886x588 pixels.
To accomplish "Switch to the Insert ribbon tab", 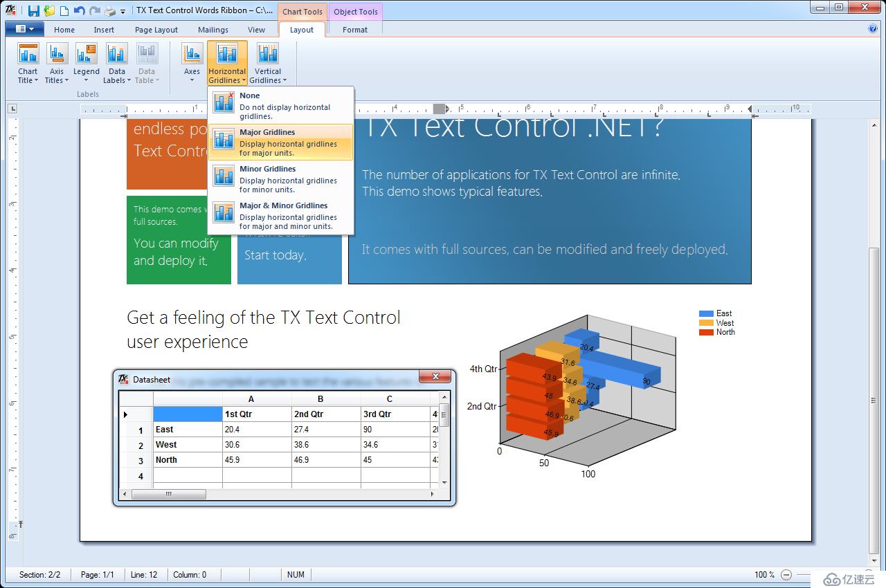I will 105,30.
